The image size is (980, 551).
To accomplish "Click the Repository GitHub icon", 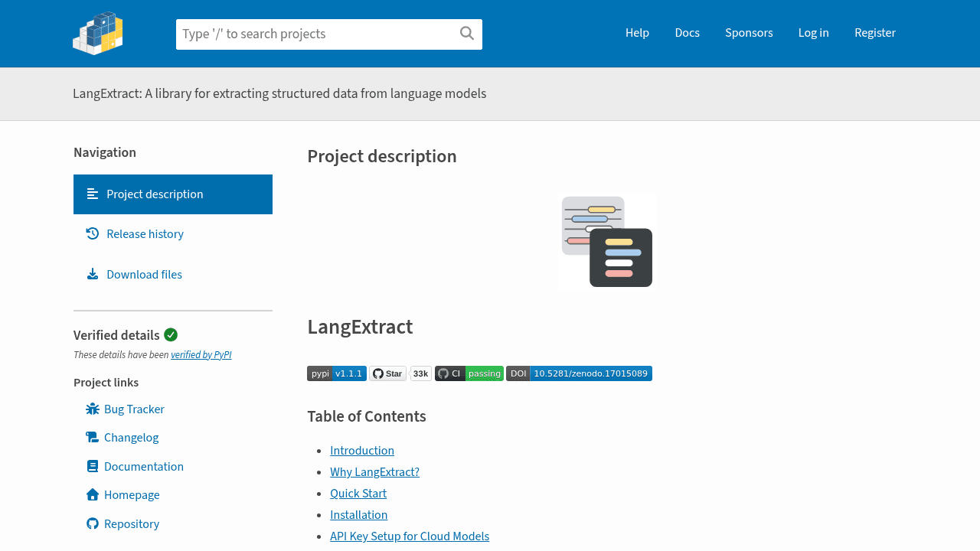I will click(91, 523).
